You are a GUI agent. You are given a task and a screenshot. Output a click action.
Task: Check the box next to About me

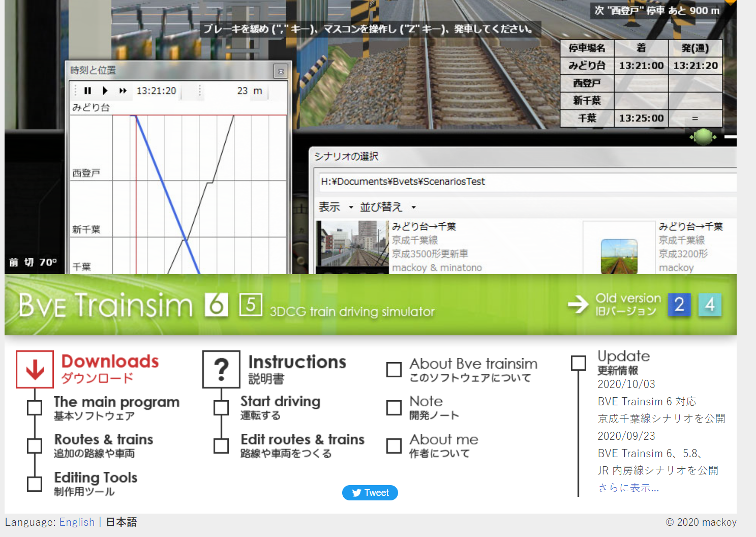pyautogui.click(x=394, y=445)
